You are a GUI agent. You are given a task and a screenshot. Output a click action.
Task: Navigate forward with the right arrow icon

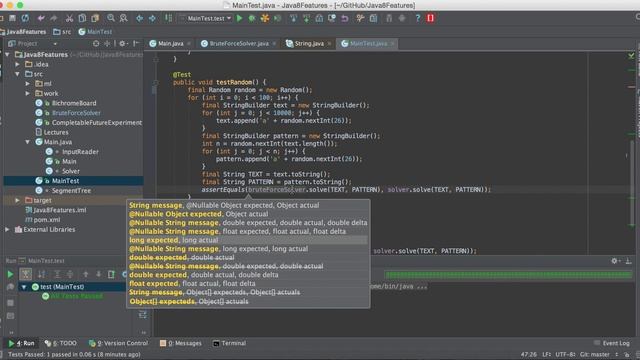tap(152, 18)
